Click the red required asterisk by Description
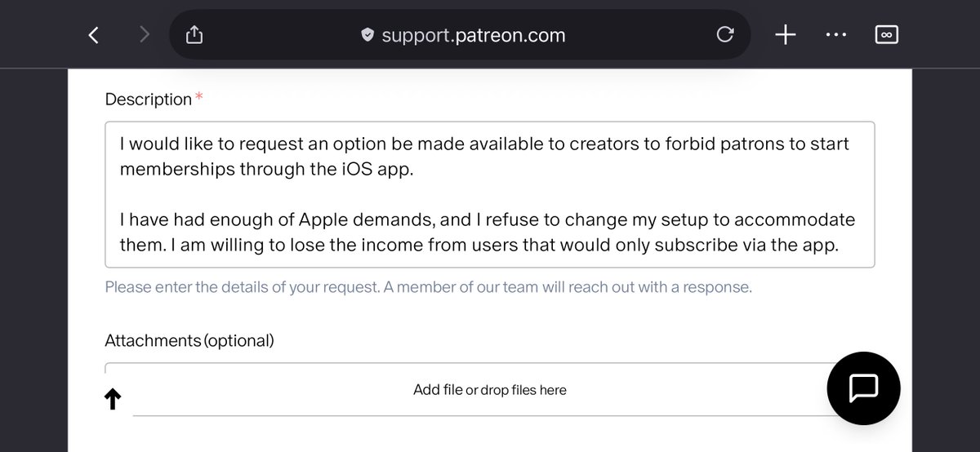This screenshot has height=452, width=980. pos(199,98)
